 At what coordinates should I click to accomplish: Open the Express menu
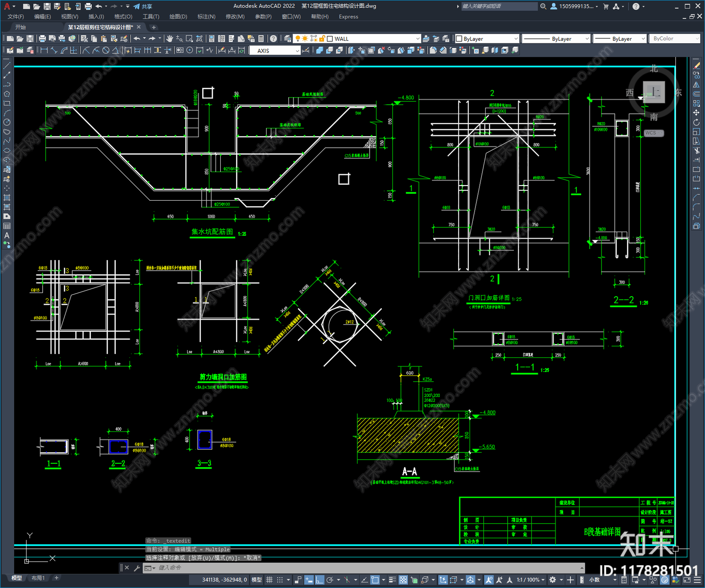349,16
